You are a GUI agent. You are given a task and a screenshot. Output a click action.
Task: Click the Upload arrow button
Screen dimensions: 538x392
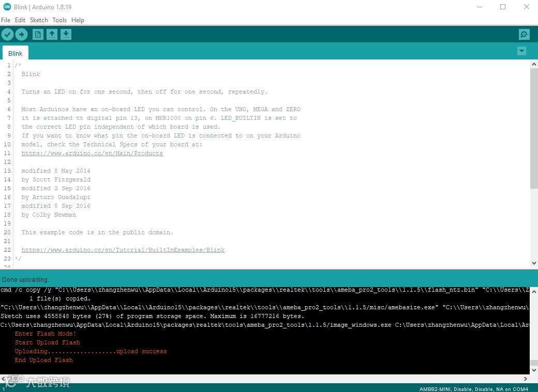point(21,34)
